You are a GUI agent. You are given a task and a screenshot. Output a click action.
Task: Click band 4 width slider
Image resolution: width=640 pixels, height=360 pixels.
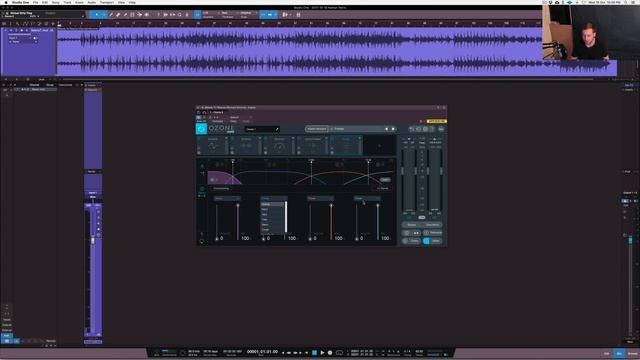coord(378,221)
